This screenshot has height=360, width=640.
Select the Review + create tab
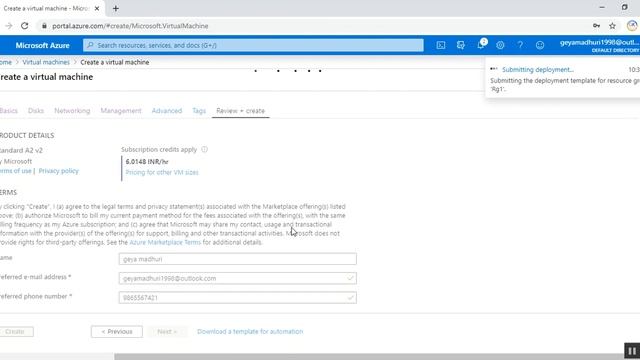240,111
